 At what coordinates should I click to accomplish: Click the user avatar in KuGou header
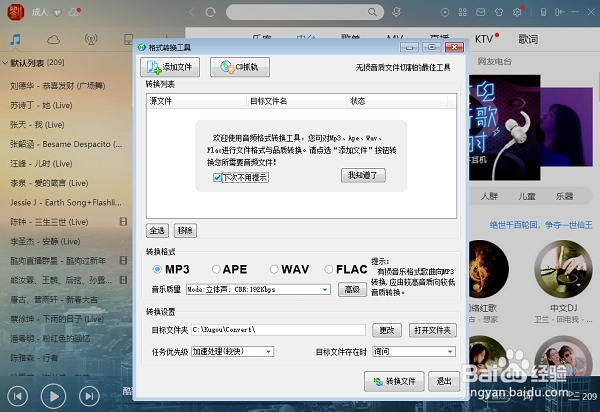[16, 12]
